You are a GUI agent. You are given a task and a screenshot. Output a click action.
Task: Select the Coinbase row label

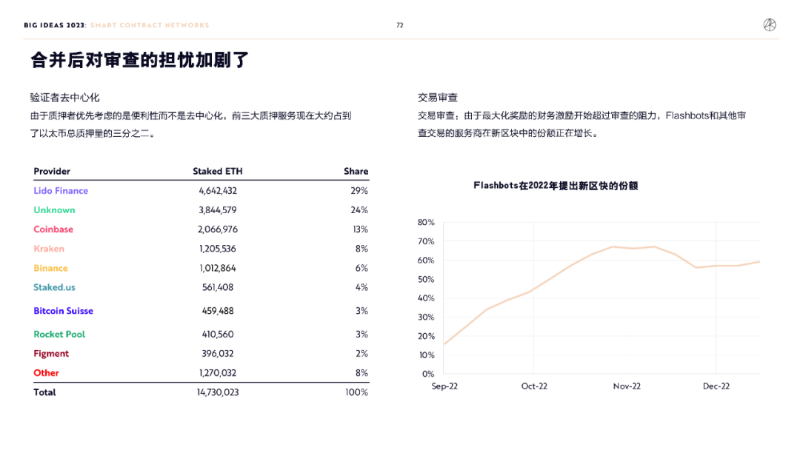tap(53, 229)
